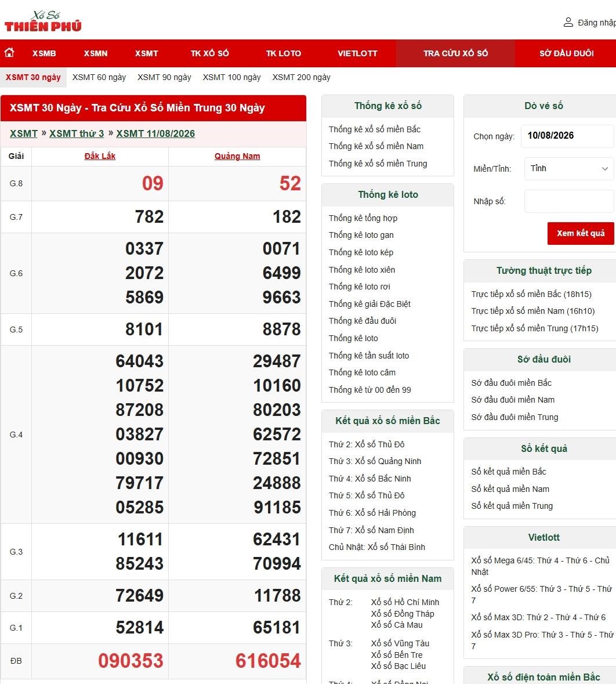This screenshot has width=616, height=684.
Task: Open Xổ số Vũng Tàu link
Action: coord(400,643)
